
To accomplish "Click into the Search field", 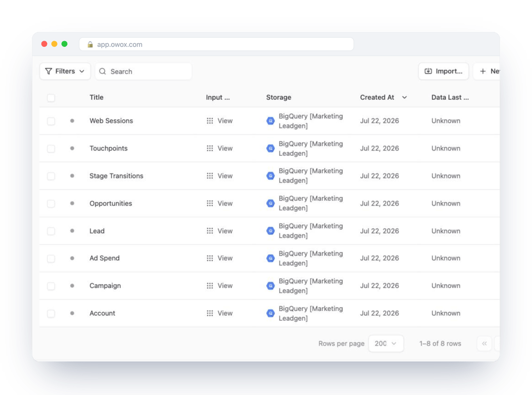I will coord(143,71).
